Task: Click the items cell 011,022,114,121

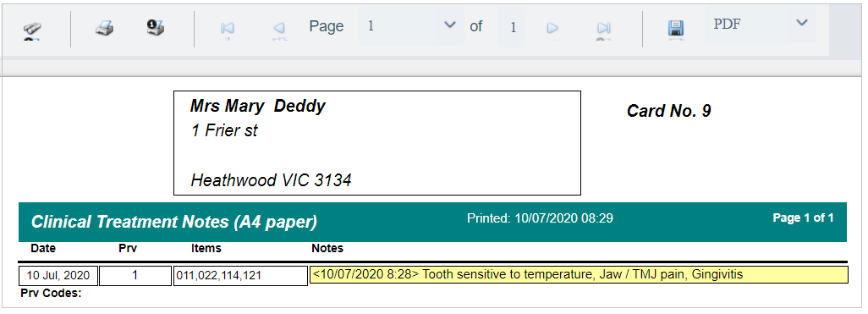Action: point(240,276)
